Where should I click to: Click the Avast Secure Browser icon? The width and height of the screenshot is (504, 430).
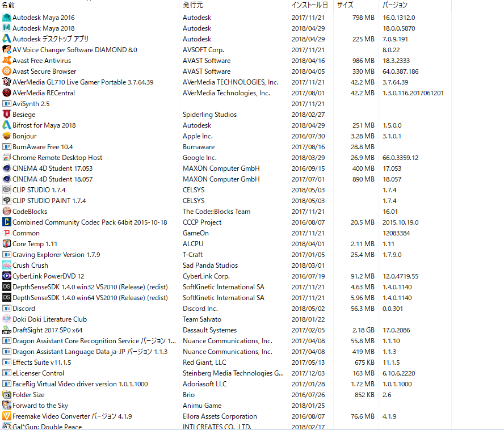point(6,71)
